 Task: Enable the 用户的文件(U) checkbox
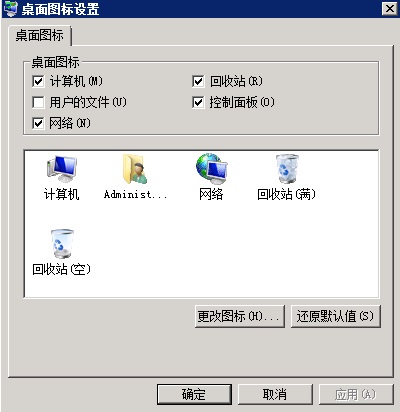38,102
